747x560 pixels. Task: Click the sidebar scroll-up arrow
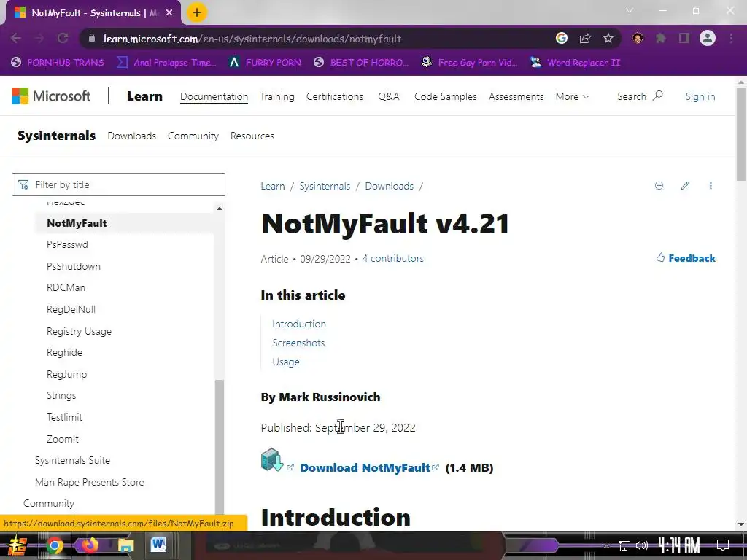[219, 209]
